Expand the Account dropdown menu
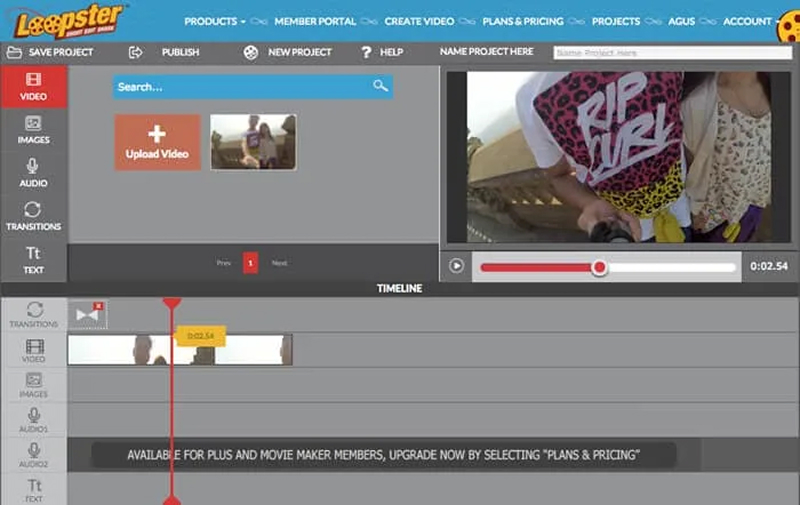 [x=752, y=21]
